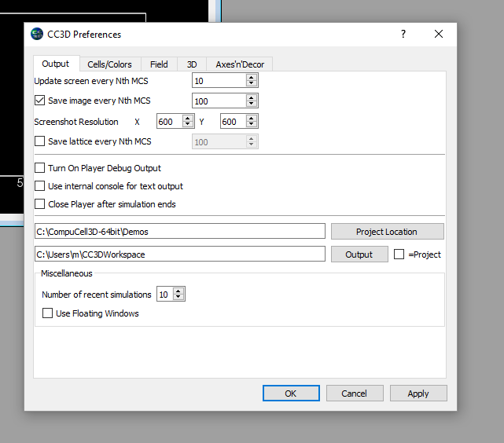Screen dimensions: 504x443
Task: Click the Output directory button
Action: click(359, 254)
